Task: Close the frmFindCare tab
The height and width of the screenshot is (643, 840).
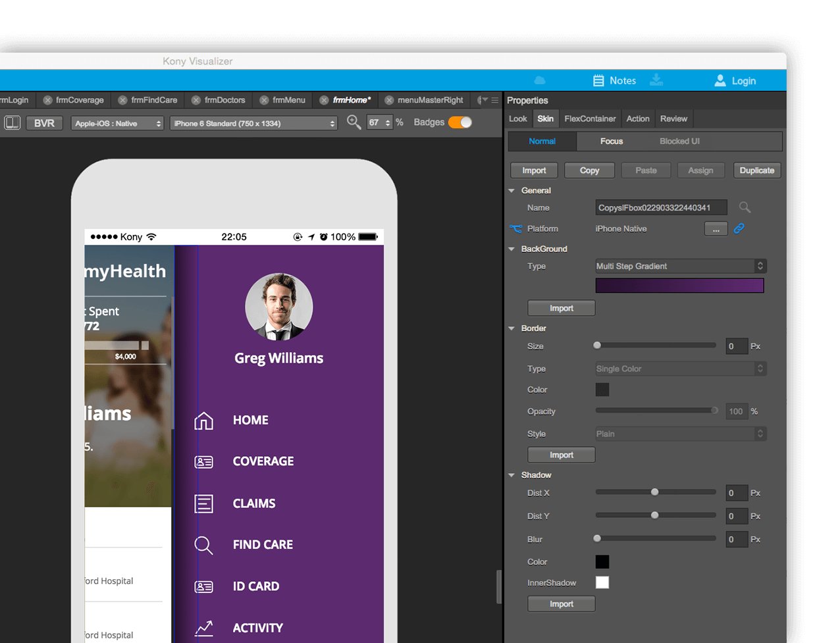Action: pos(122,100)
